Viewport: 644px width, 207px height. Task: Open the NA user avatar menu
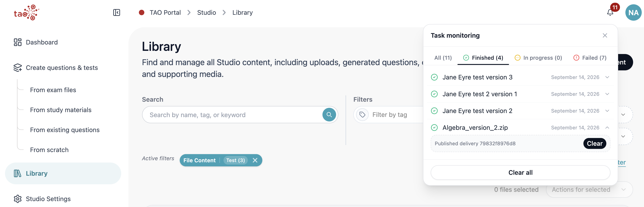click(x=633, y=12)
